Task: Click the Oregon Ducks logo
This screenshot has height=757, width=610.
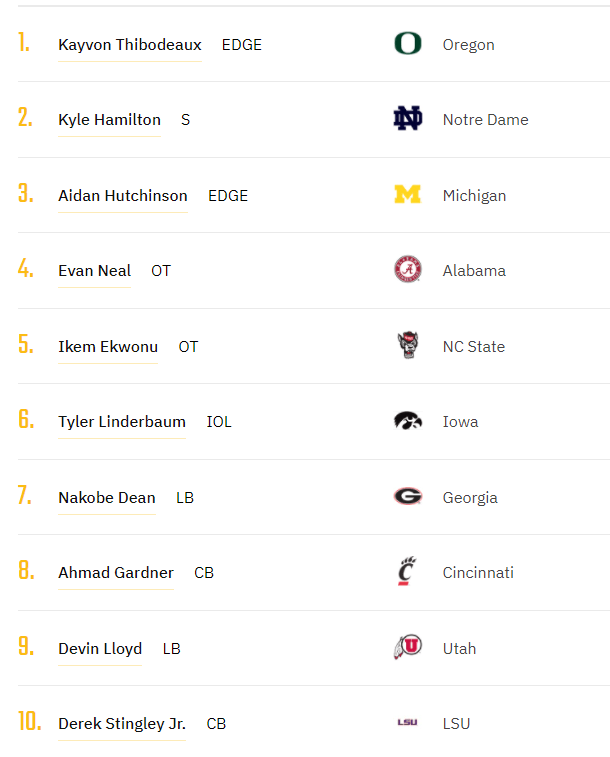Action: tap(407, 44)
